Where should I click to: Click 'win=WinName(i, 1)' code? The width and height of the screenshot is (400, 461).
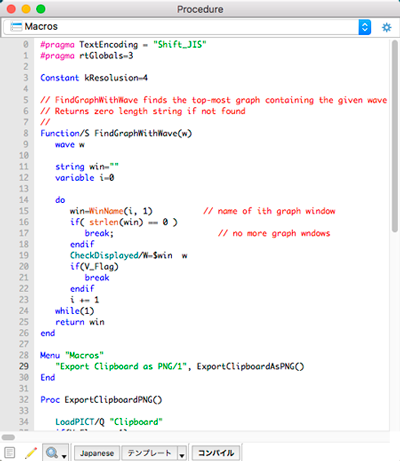[x=111, y=211]
